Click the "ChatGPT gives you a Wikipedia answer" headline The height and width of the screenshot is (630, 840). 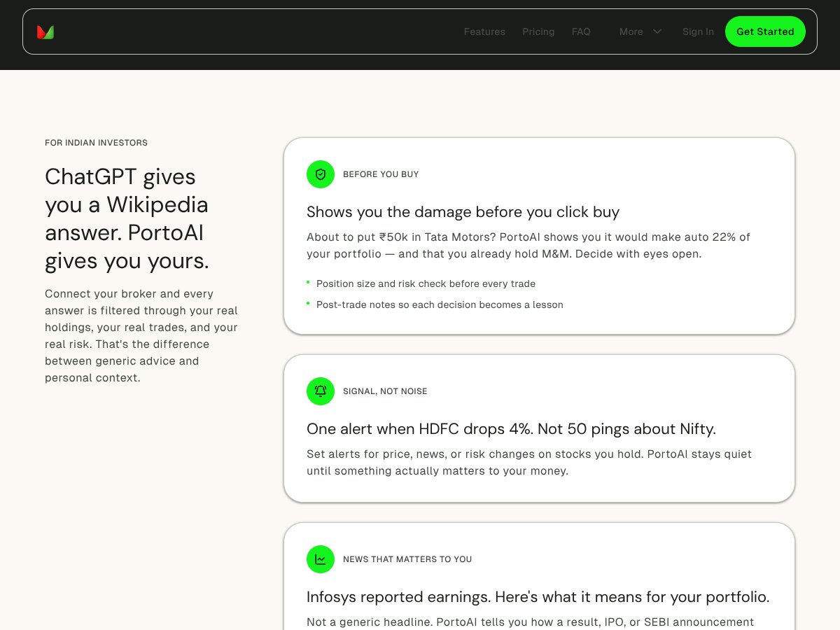coord(127,218)
